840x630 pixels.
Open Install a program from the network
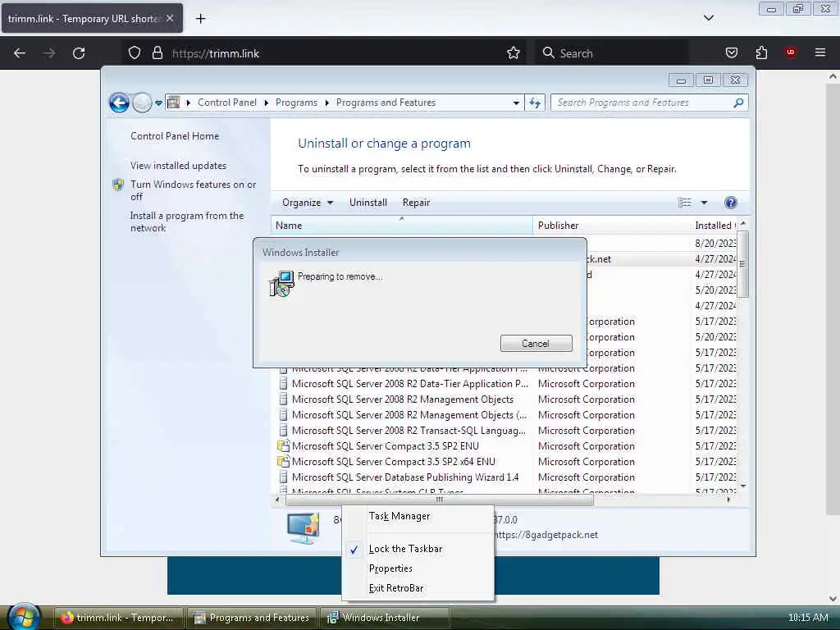(x=187, y=221)
